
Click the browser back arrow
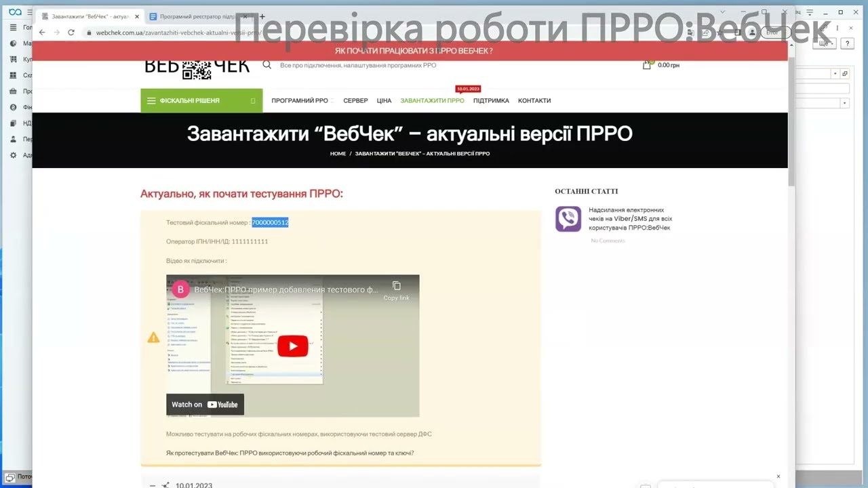pyautogui.click(x=42, y=33)
